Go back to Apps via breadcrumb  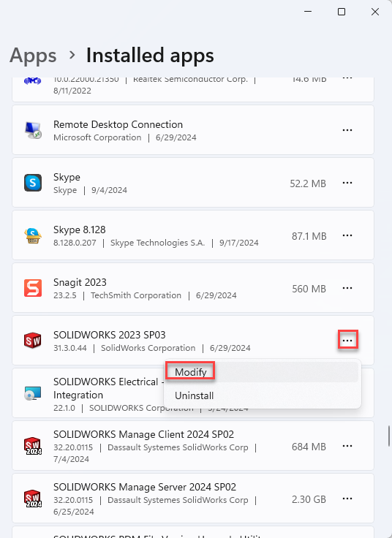click(x=33, y=56)
